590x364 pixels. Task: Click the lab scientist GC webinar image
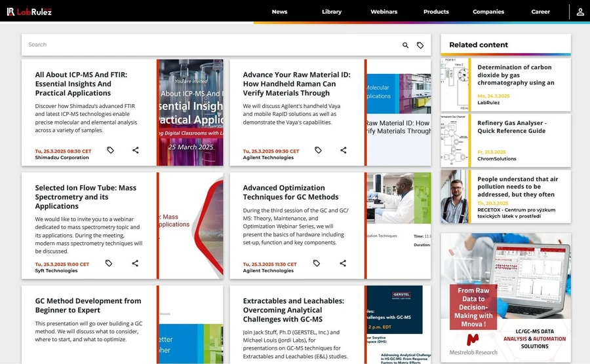pos(398,225)
